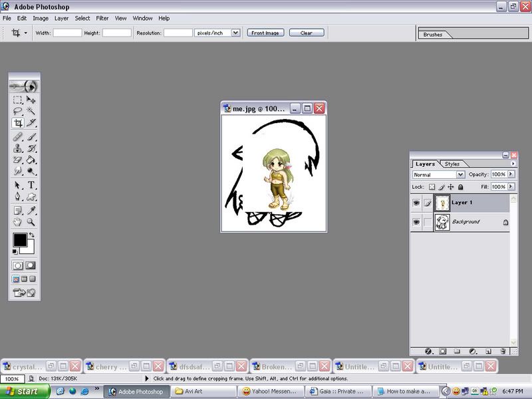This screenshot has width=532, height=399.
Task: Select the Paint Bucket tool
Action: coord(31,160)
